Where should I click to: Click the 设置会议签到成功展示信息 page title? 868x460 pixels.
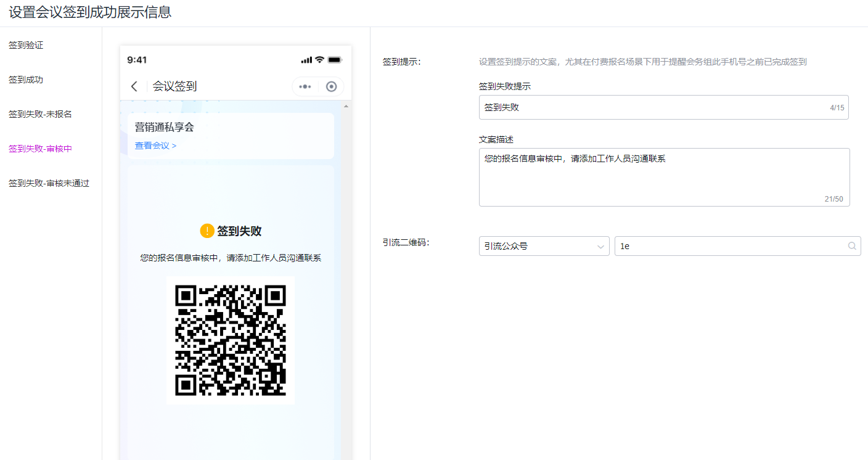tap(90, 12)
